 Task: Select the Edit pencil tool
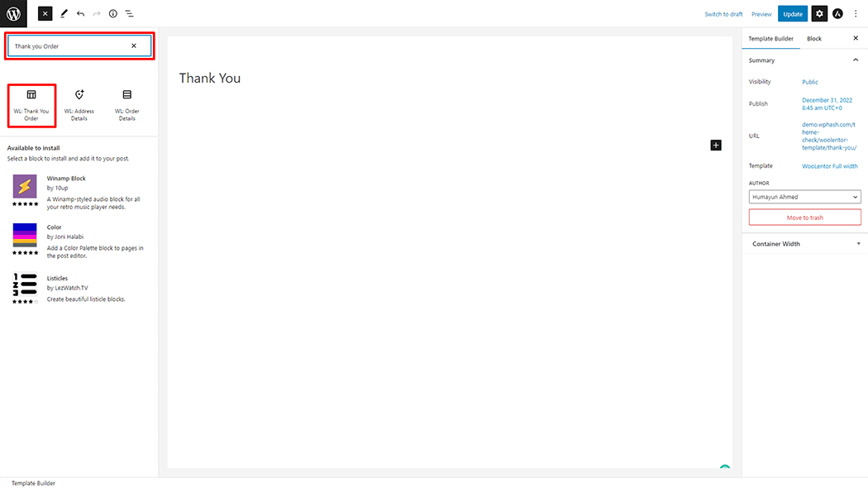coord(64,14)
